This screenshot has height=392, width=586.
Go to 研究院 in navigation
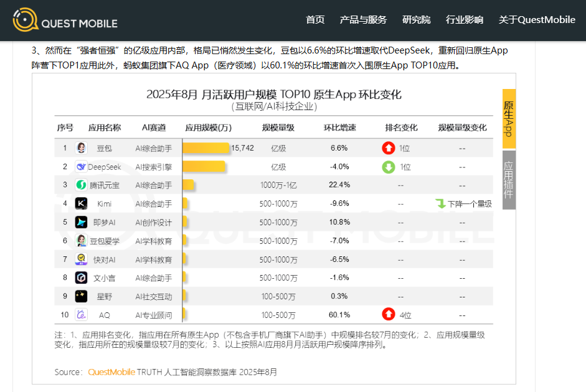click(x=416, y=20)
